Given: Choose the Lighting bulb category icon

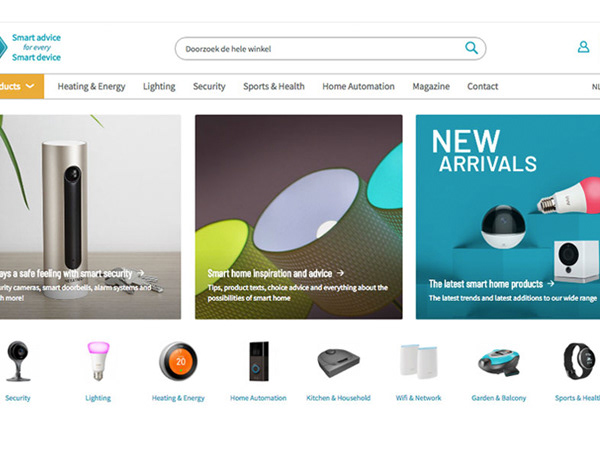Looking at the screenshot, I should (98, 361).
